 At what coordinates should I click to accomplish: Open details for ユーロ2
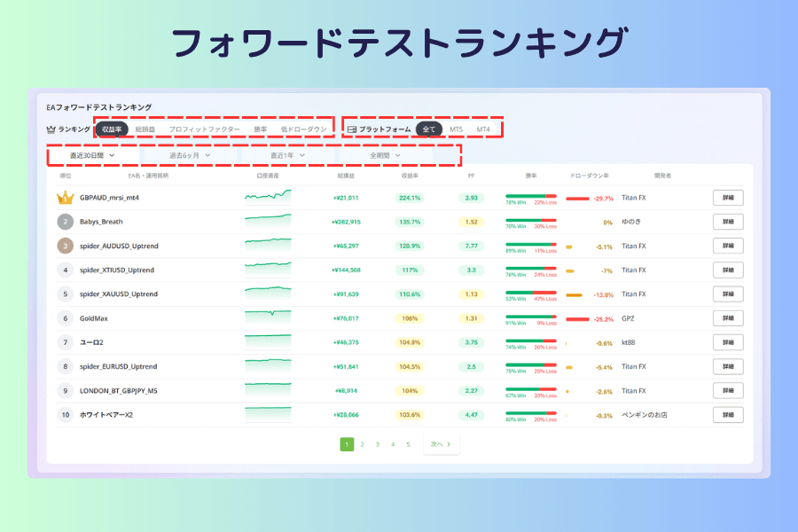pyautogui.click(x=728, y=342)
